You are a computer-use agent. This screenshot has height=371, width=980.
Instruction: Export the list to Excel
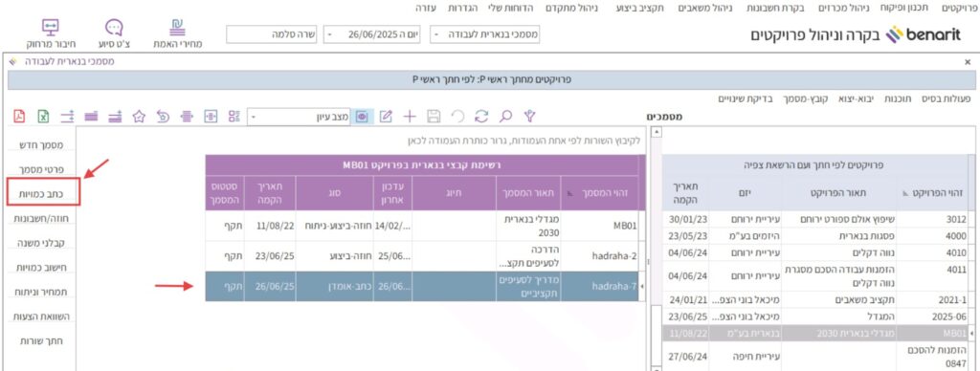43,116
